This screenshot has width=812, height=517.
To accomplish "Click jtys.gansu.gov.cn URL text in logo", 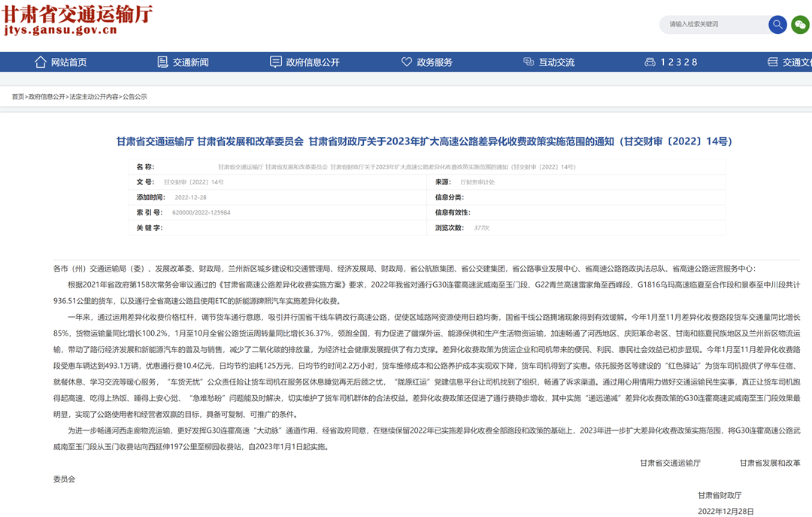I will 61,30.
